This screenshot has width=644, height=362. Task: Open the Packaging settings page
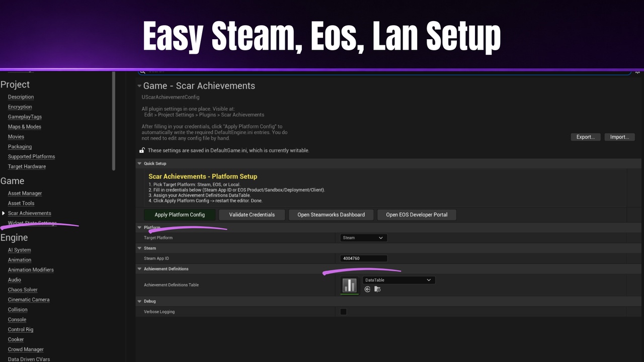[20, 147]
